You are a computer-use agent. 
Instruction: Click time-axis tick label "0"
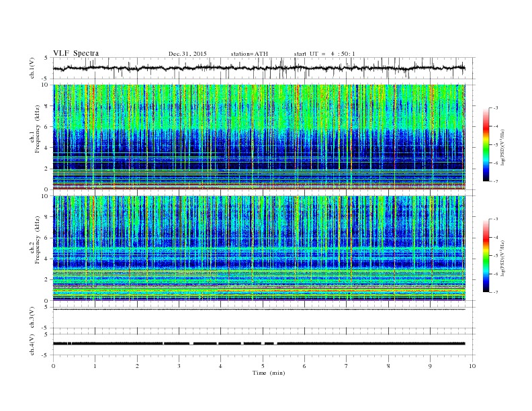[x=53, y=366]
